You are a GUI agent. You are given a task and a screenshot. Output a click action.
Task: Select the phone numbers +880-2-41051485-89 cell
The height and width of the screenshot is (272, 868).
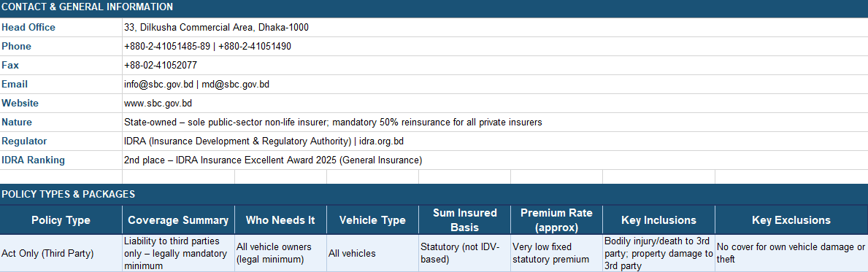pos(495,47)
